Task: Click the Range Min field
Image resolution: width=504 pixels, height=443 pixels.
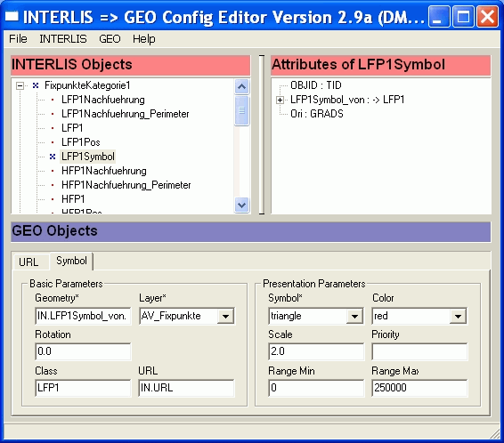Action: (x=316, y=388)
